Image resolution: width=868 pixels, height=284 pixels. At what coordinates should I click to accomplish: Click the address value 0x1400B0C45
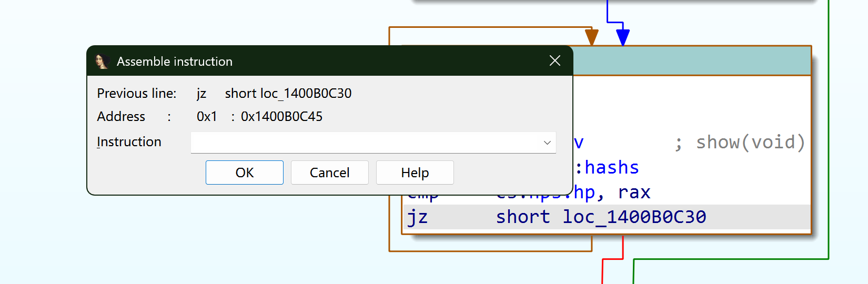click(x=281, y=117)
